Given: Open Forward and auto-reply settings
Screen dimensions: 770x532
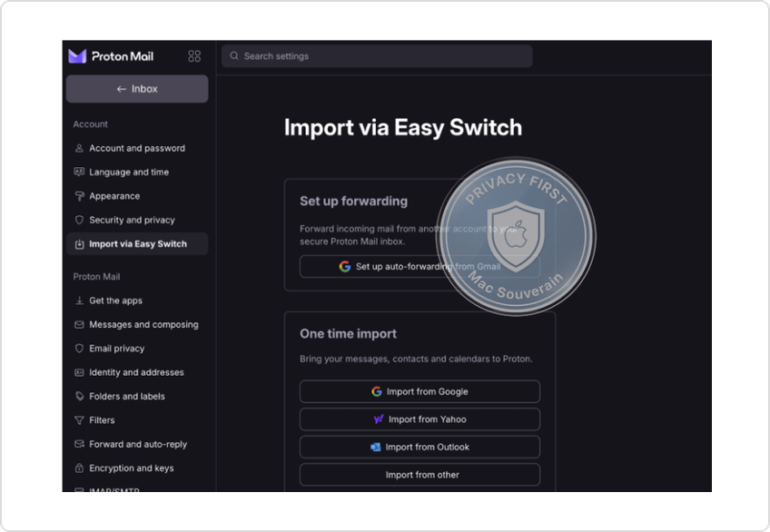Looking at the screenshot, I should point(137,444).
